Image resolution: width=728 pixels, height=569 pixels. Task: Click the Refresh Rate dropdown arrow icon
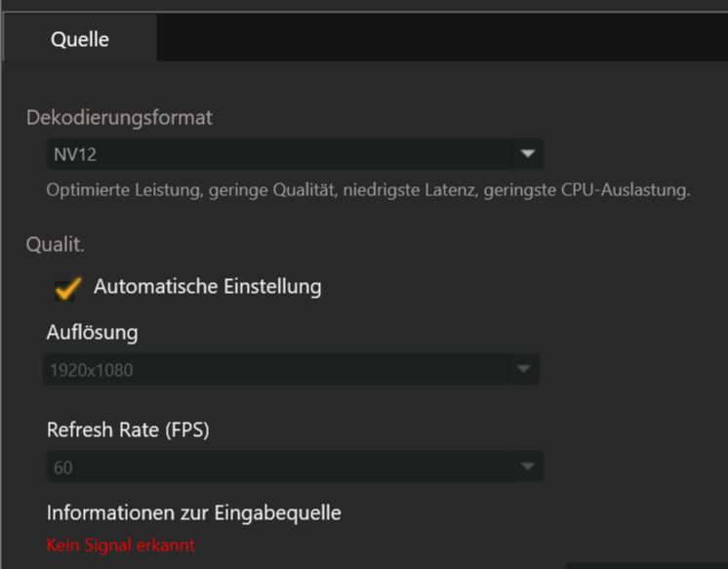click(528, 467)
